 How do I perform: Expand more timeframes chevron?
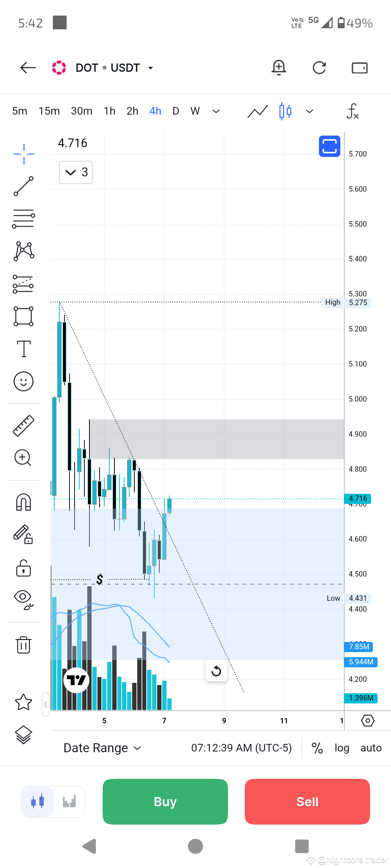coord(216,111)
